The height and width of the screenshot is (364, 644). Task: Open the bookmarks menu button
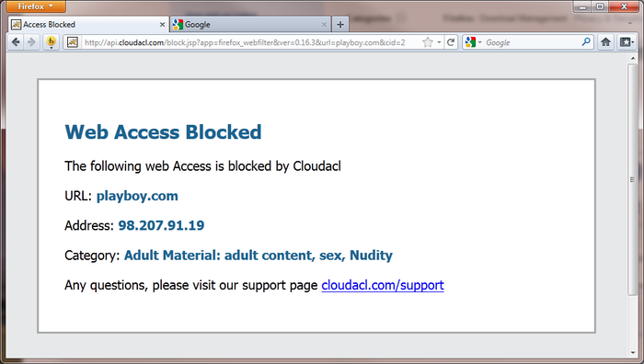[x=627, y=42]
